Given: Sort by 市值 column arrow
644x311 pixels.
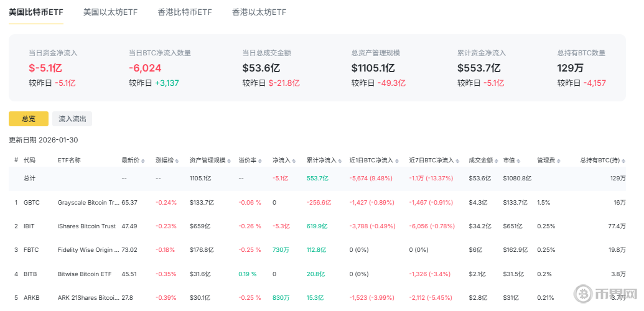Looking at the screenshot, I should 518,160.
